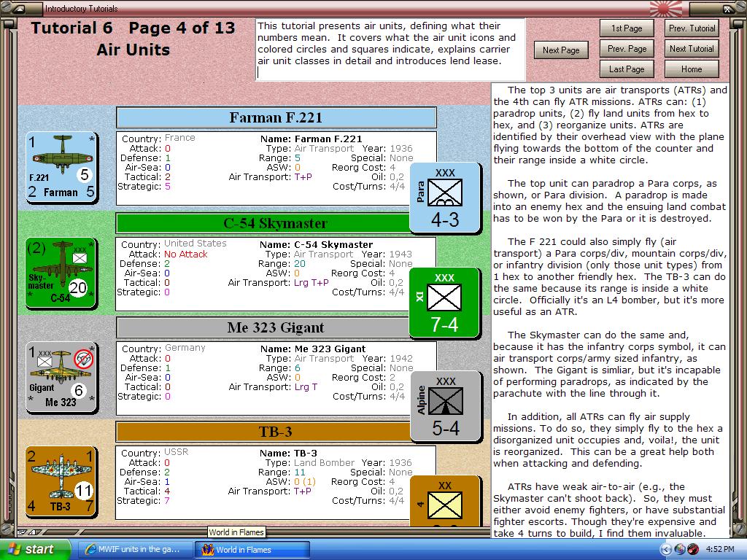
Task: Click the gray Alpine 5-4 counter
Action: (x=446, y=407)
